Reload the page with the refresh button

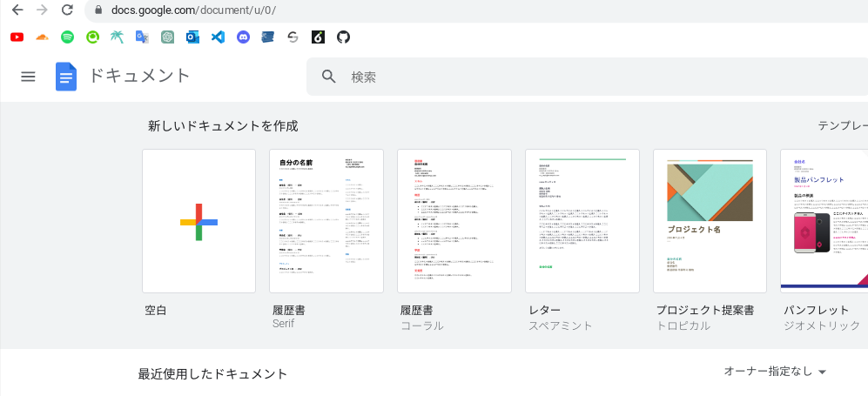[67, 10]
